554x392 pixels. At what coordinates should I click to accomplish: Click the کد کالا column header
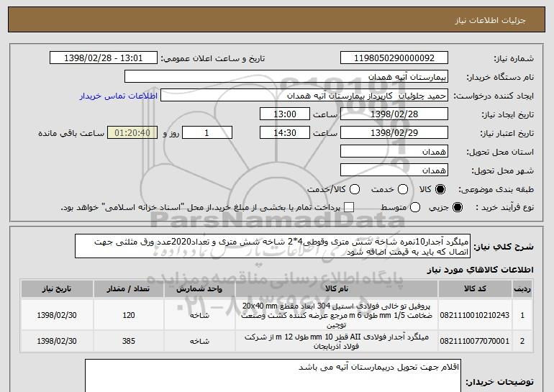475,289
